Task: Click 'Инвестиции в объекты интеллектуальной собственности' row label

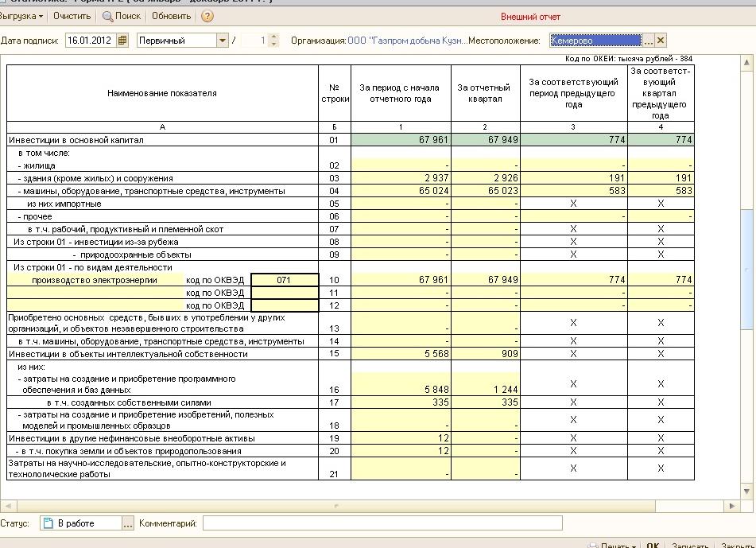Action: click(x=128, y=354)
